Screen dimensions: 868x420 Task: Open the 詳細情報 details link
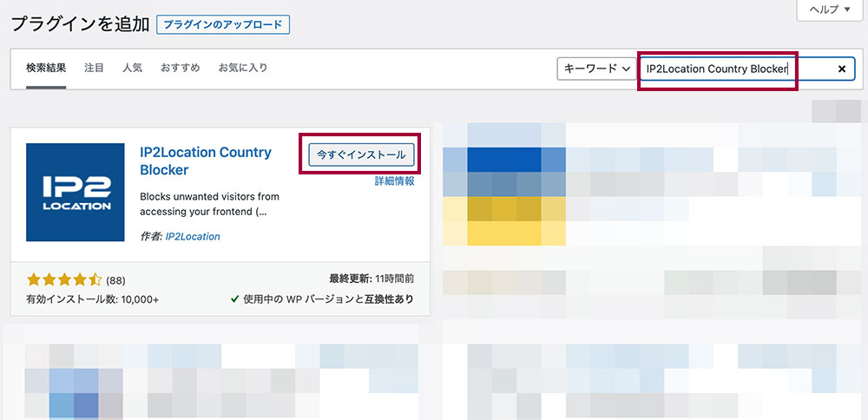point(394,181)
